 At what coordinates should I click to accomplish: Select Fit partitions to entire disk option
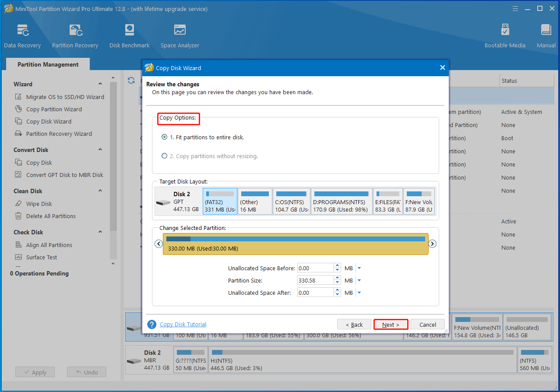pos(203,137)
